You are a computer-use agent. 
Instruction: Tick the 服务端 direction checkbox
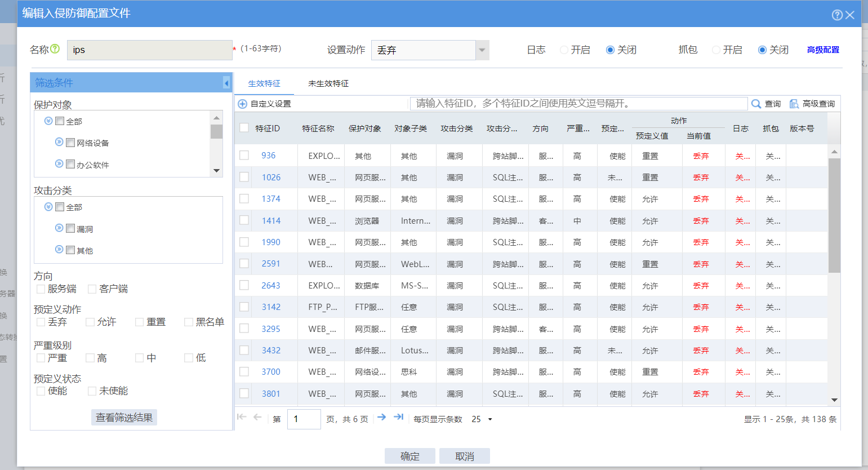click(41, 289)
